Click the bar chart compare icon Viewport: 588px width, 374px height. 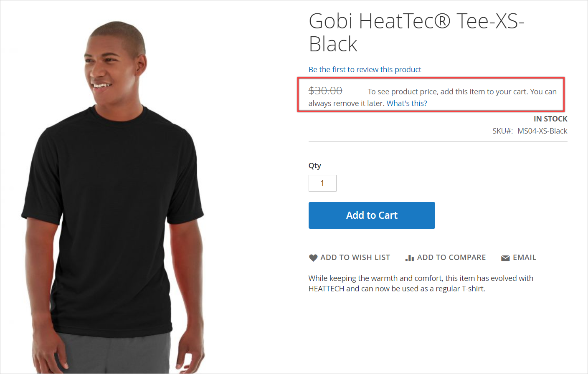409,258
